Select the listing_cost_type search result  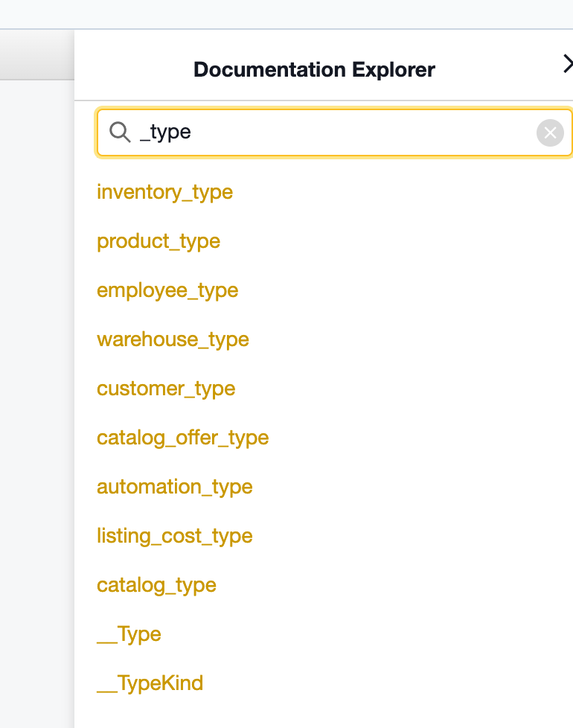point(174,536)
